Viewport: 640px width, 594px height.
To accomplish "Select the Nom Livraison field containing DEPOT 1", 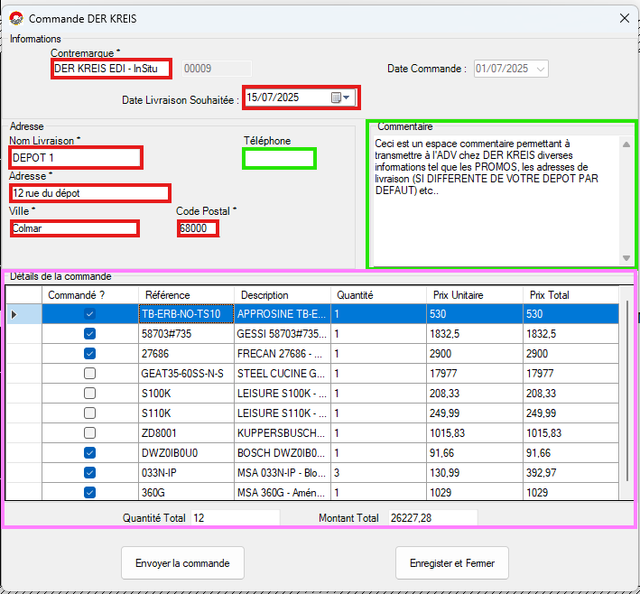I will [75, 158].
